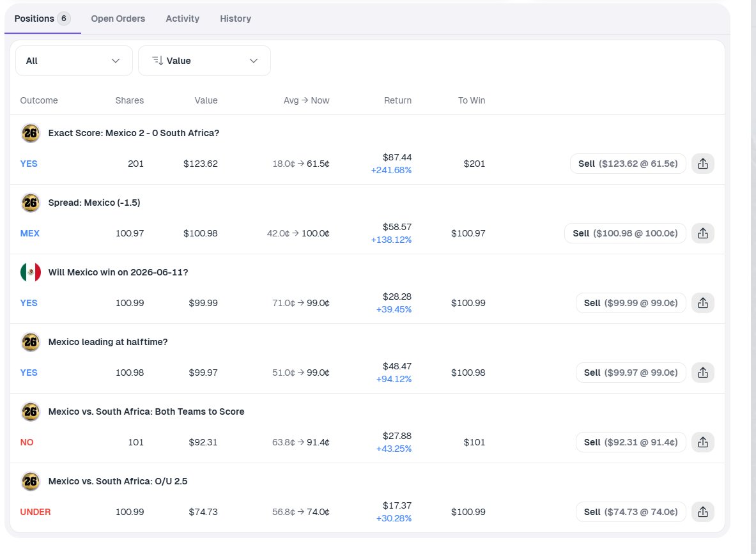This screenshot has width=756, height=554.
Task: Share the Mexico leading at halftime position
Action: click(702, 373)
